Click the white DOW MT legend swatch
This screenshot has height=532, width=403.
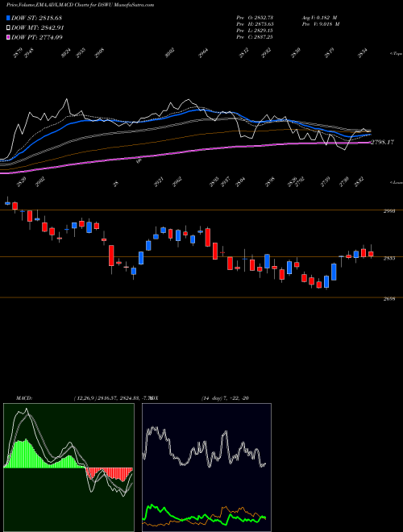(9, 28)
